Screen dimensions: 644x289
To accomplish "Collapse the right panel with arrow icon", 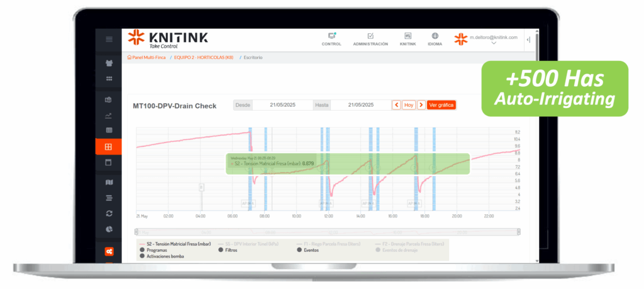I will tap(528, 40).
